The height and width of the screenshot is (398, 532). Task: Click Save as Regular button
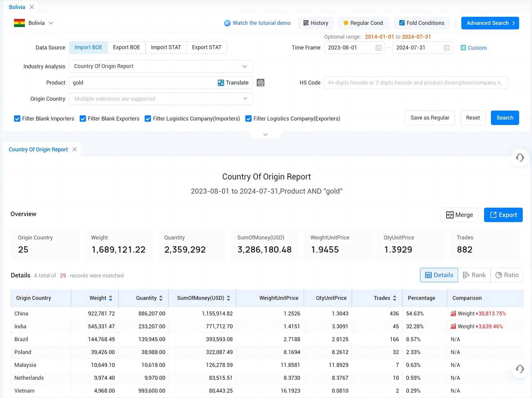pos(430,118)
